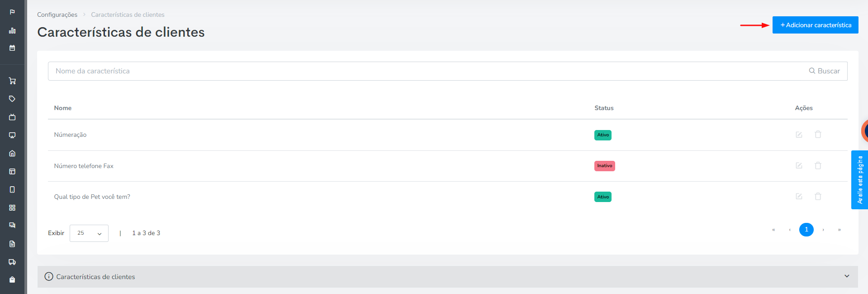Go to the next page arrow
Image resolution: width=868 pixels, height=294 pixels.
pyautogui.click(x=823, y=230)
